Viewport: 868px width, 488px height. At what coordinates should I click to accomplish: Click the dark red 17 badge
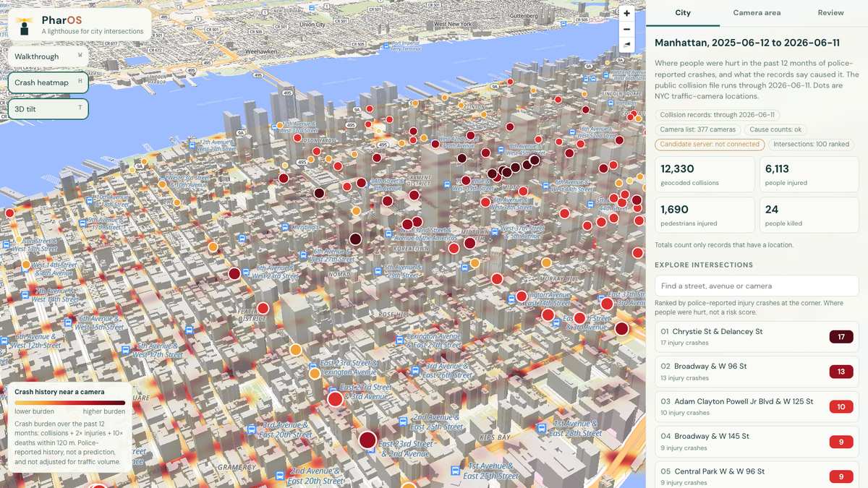pos(841,337)
